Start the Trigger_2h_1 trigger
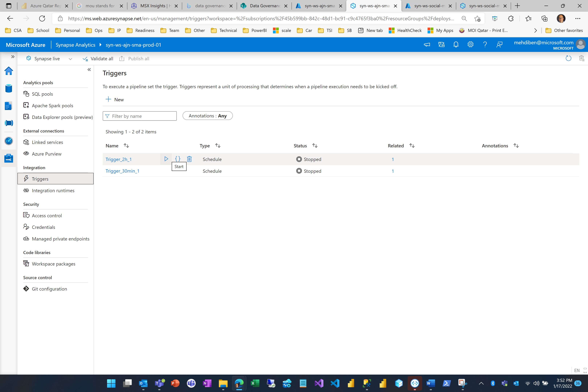Screen dimensions: 588x392 tap(166, 159)
